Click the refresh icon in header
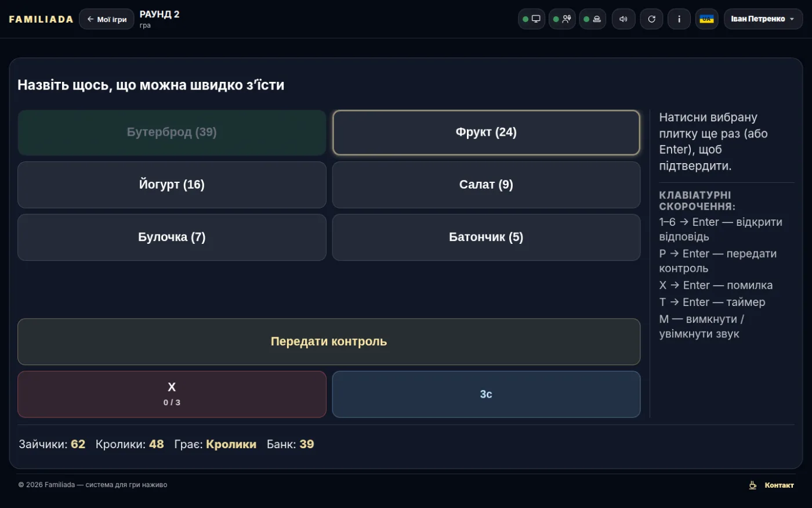812x508 pixels. point(651,19)
